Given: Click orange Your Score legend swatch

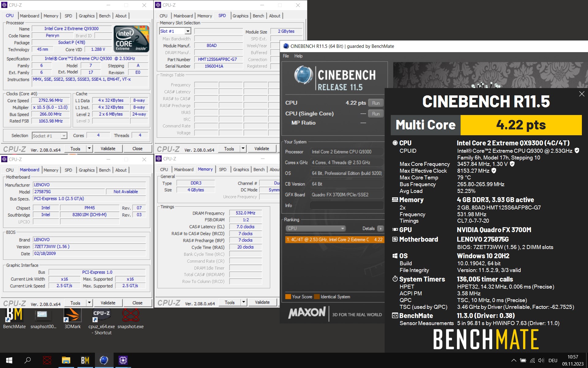Looking at the screenshot, I should pyautogui.click(x=288, y=297).
